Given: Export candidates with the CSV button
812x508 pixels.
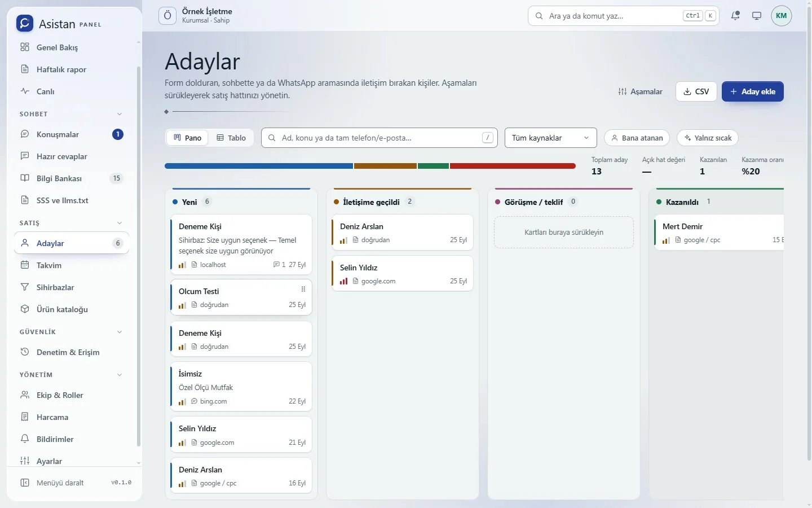Looking at the screenshot, I should click(696, 91).
